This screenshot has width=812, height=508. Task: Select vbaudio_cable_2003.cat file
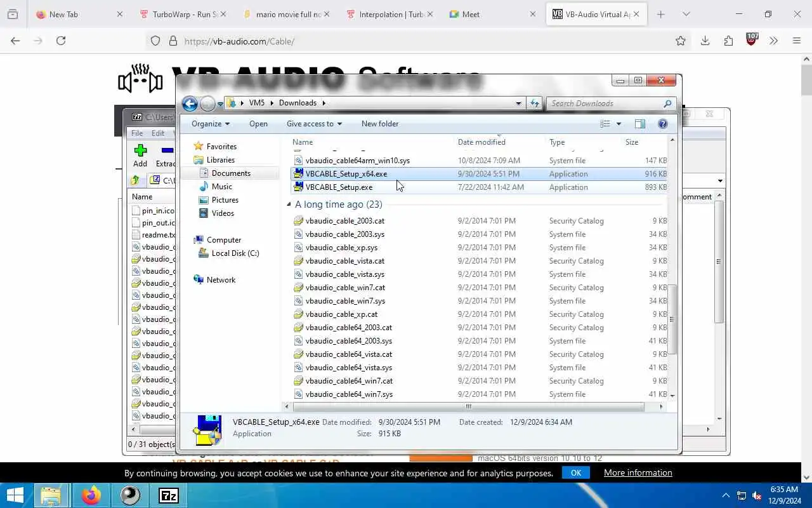344,221
